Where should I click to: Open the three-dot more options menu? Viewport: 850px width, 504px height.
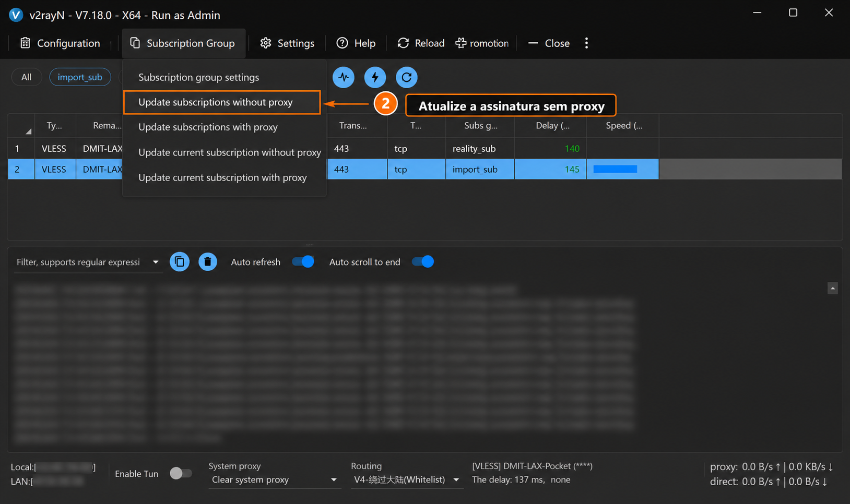[x=586, y=43]
